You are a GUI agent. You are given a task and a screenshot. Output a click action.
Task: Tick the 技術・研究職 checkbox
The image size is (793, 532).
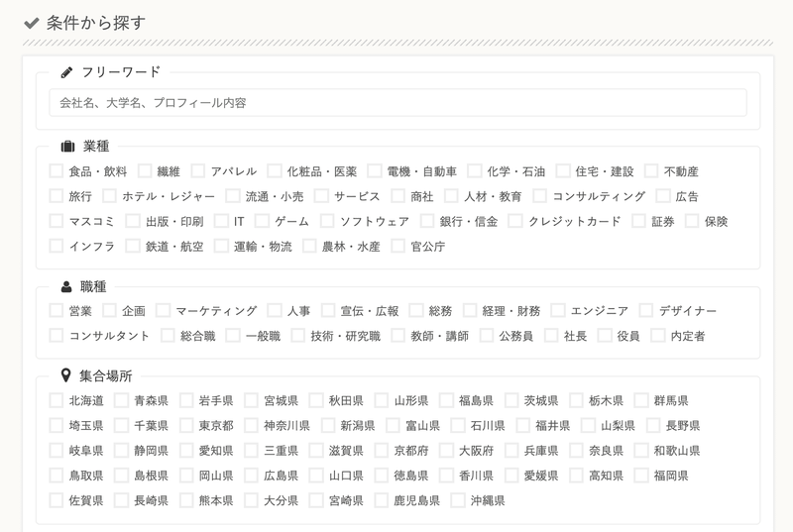point(298,336)
